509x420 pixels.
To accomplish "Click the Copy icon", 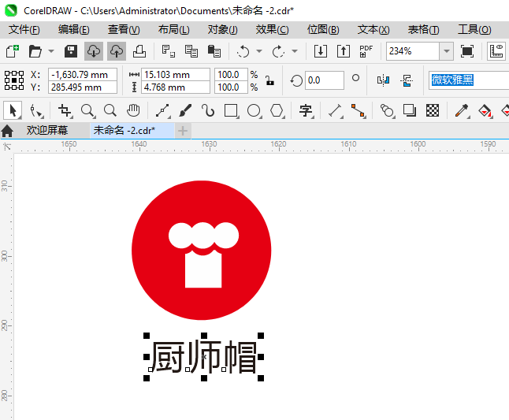I will pos(191,51).
